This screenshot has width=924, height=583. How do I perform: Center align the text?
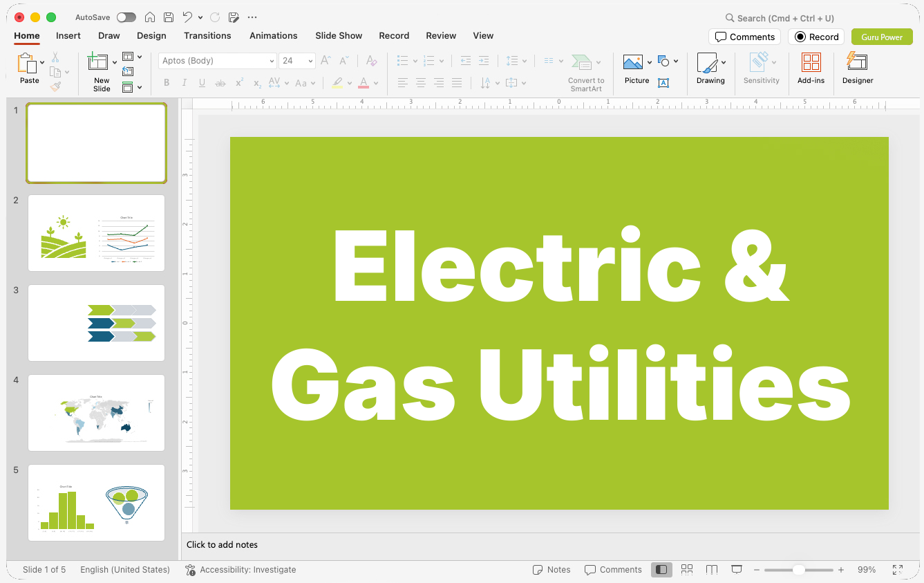click(421, 83)
